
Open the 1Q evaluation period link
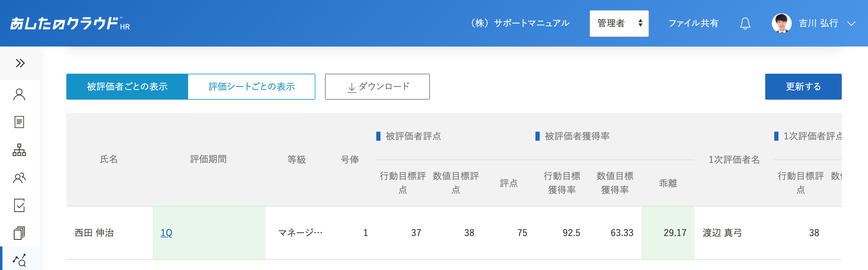[166, 233]
